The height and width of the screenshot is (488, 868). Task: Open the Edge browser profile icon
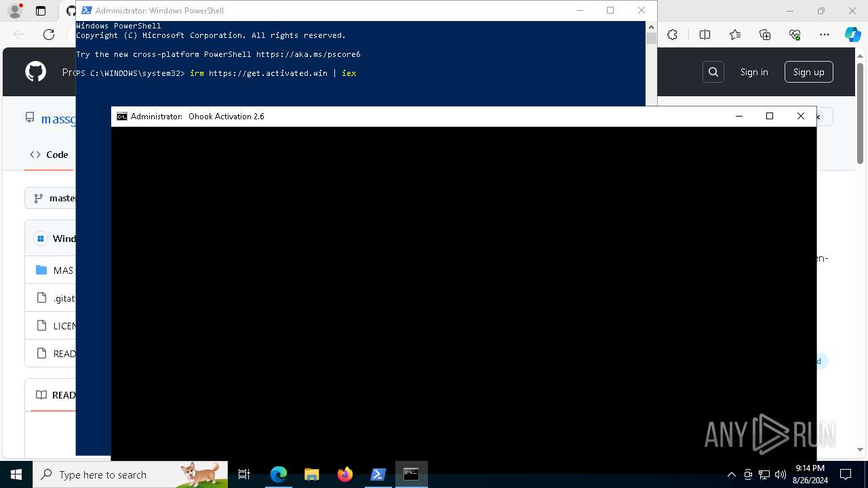14,11
